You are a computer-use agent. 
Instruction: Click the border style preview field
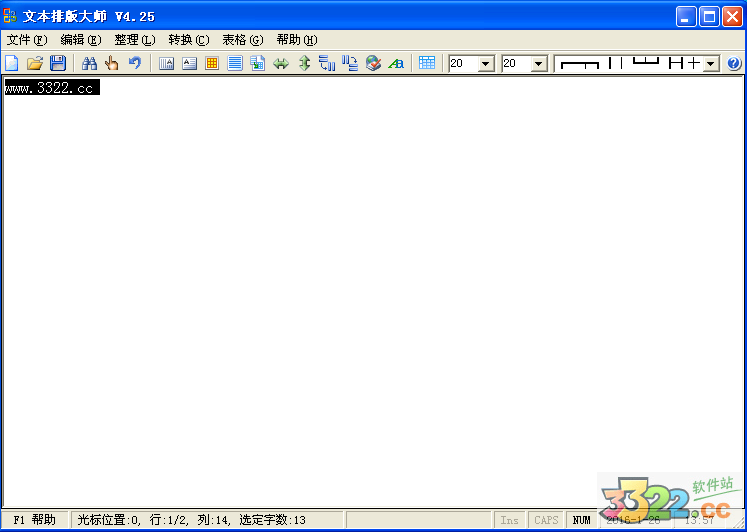tap(629, 63)
